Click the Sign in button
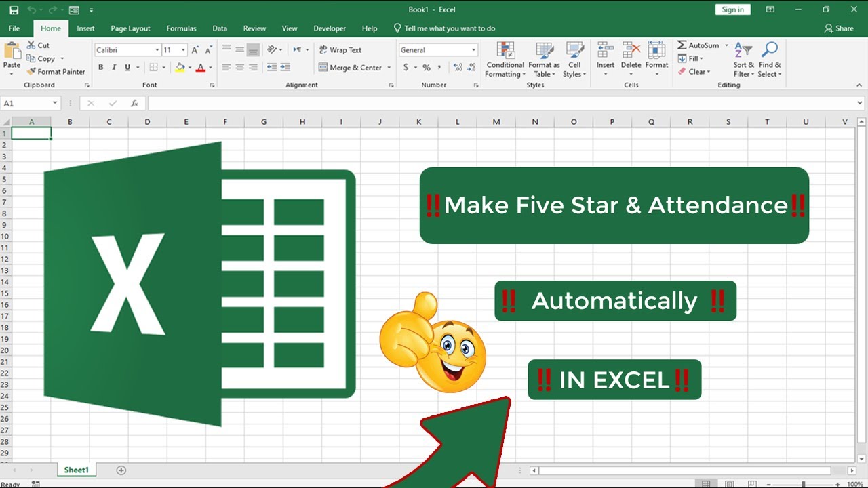The image size is (868, 488). click(x=732, y=9)
